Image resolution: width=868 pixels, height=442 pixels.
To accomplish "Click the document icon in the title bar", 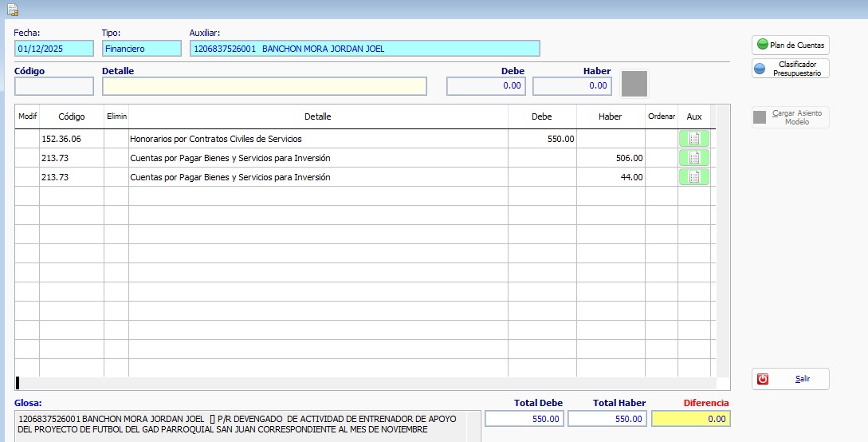I will click(12, 10).
